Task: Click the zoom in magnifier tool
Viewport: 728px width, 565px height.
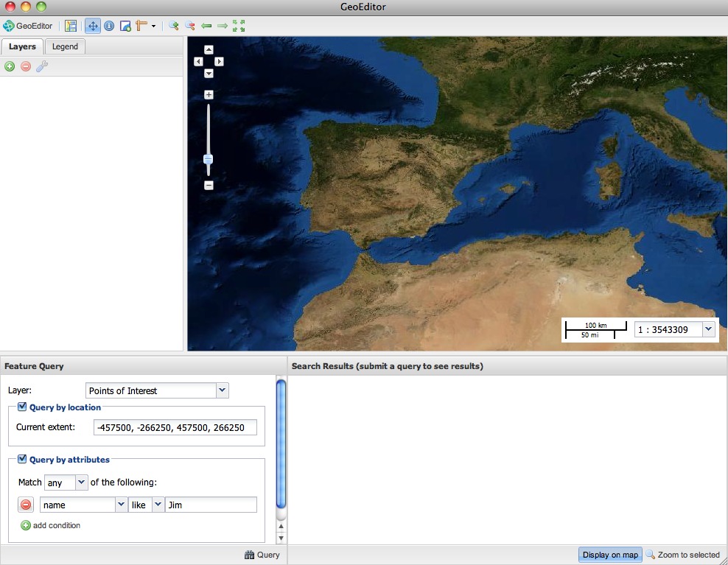Action: (x=174, y=26)
